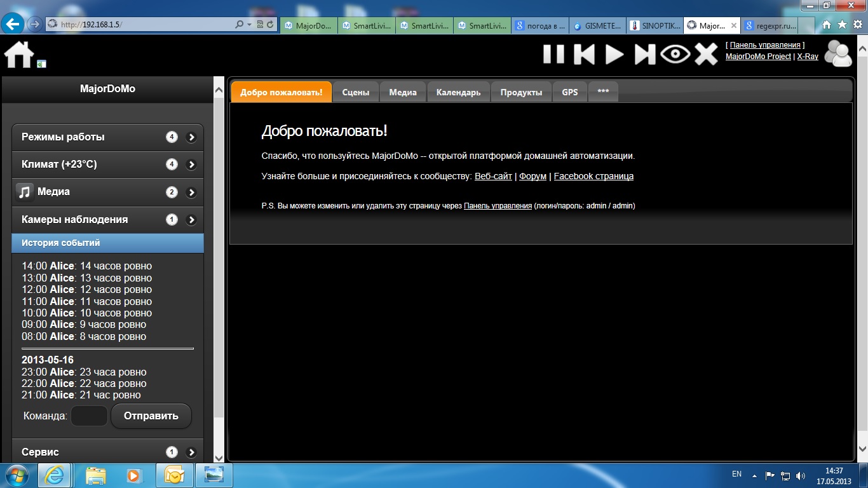Open the GPS tab
Viewport: 868px width, 488px height.
pyautogui.click(x=570, y=91)
